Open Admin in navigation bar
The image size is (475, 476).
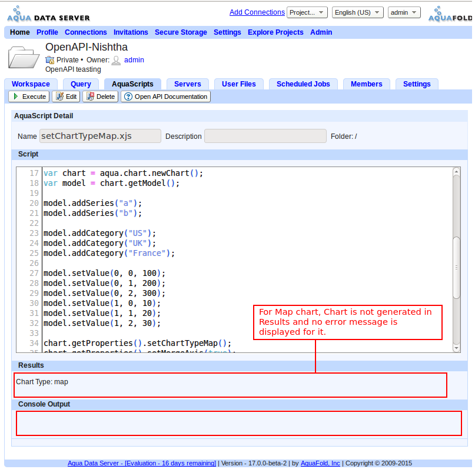(x=321, y=32)
